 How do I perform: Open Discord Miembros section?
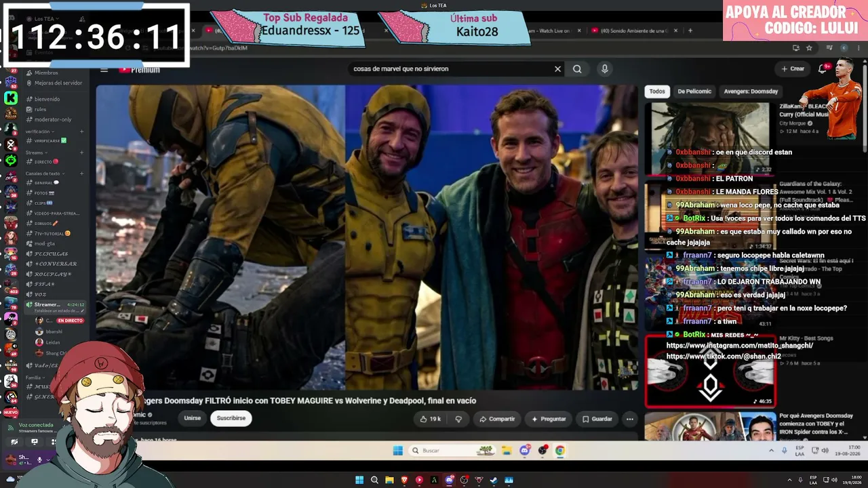point(46,73)
